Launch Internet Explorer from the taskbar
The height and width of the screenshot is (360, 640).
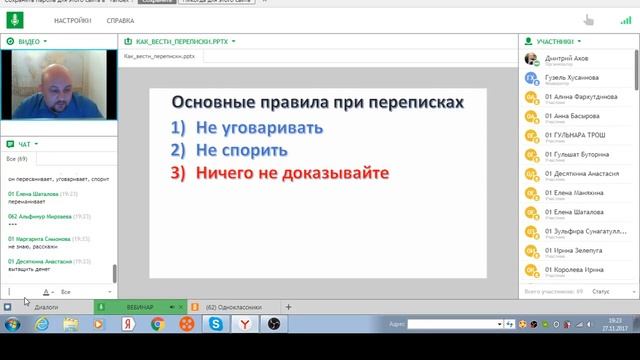tap(42, 324)
